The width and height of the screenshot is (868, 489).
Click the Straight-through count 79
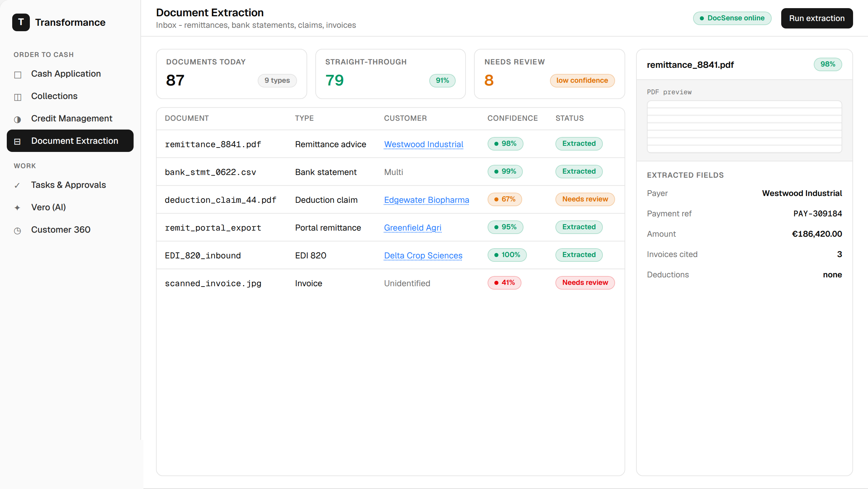pyautogui.click(x=334, y=80)
